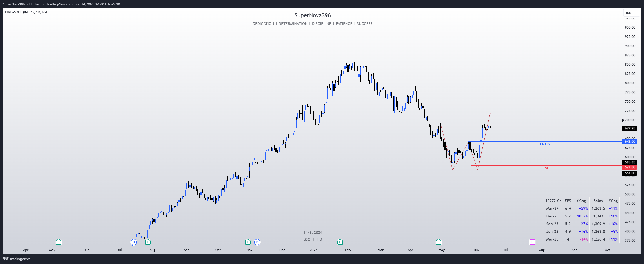Click the Nov label on the time axis
The width and height of the screenshot is (644, 264).
point(249,250)
